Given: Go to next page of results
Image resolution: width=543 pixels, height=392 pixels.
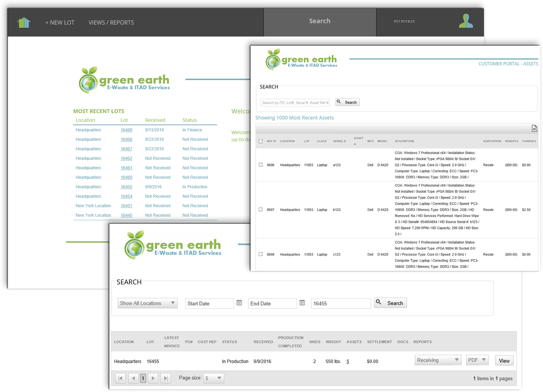Looking at the screenshot, I should click(x=153, y=378).
